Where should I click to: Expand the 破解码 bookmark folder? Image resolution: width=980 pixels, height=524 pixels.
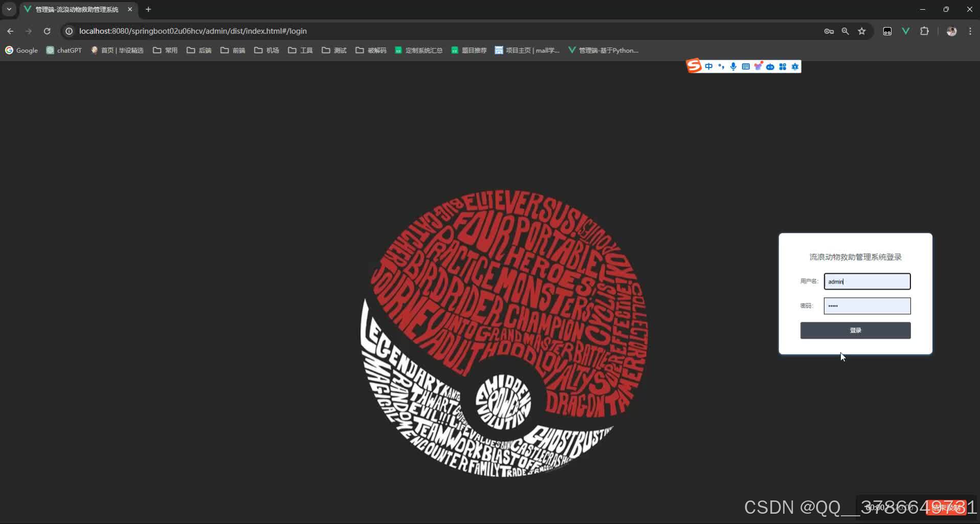pos(371,50)
